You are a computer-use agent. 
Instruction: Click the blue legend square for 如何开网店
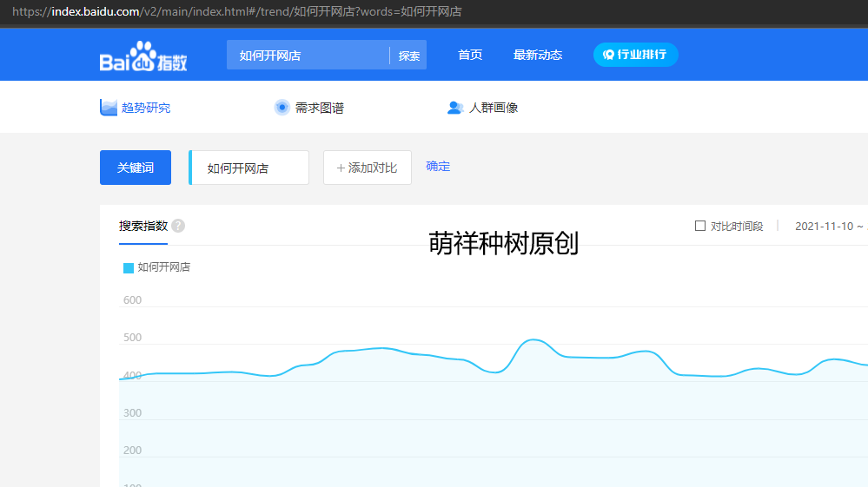tap(129, 268)
